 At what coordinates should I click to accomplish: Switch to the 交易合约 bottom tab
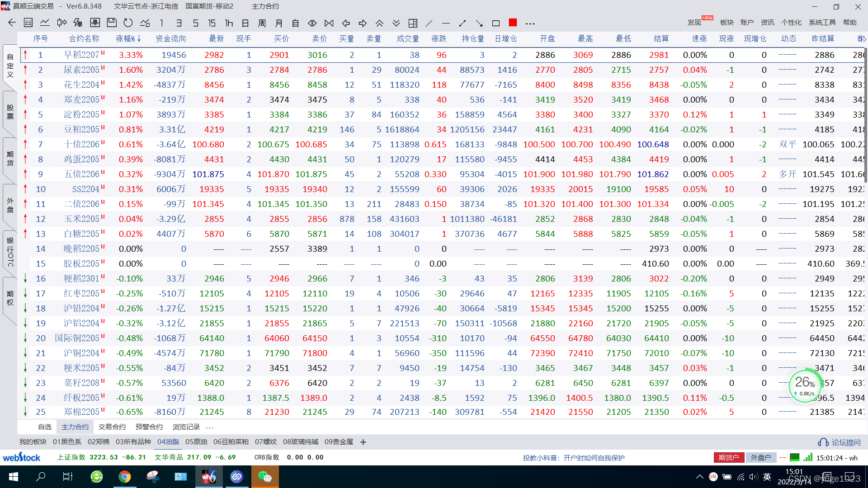[112, 427]
